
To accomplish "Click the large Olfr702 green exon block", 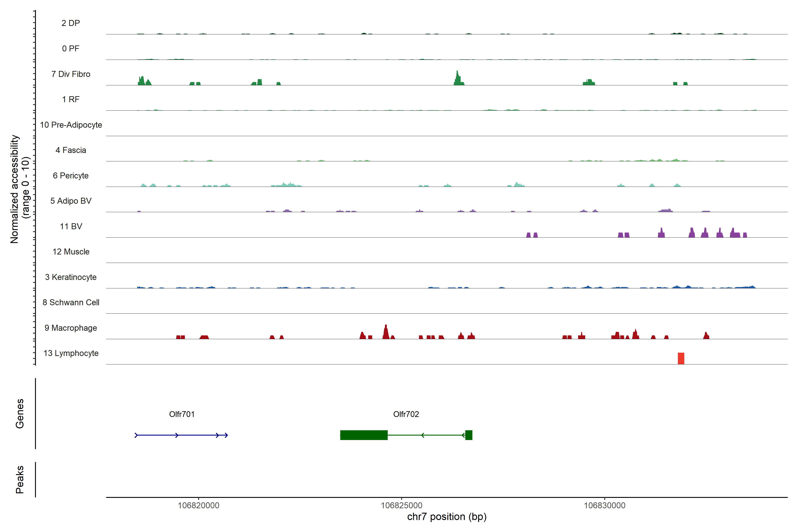I will point(364,435).
